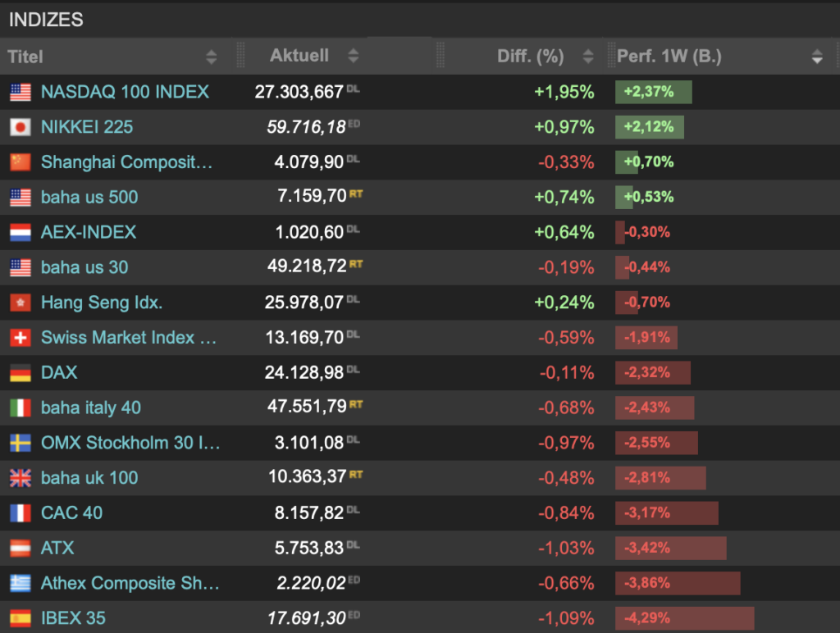Sort by Perf. 1W (B.) using its arrows

[817, 57]
